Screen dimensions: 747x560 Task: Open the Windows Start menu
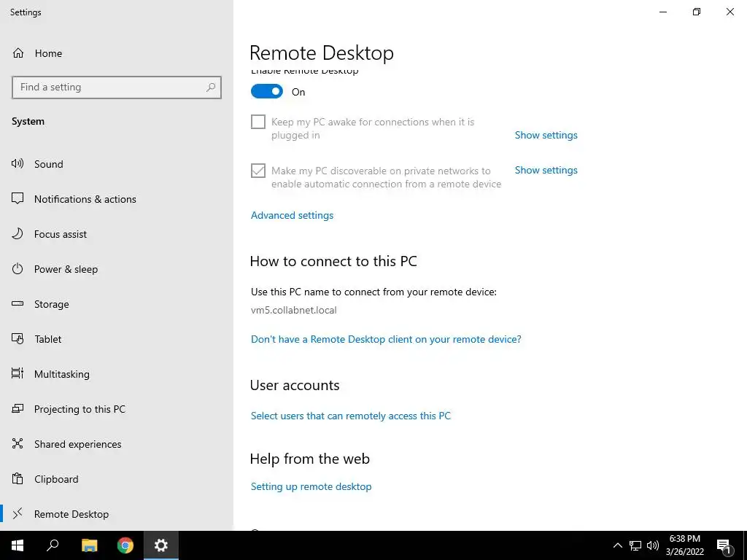click(x=18, y=545)
